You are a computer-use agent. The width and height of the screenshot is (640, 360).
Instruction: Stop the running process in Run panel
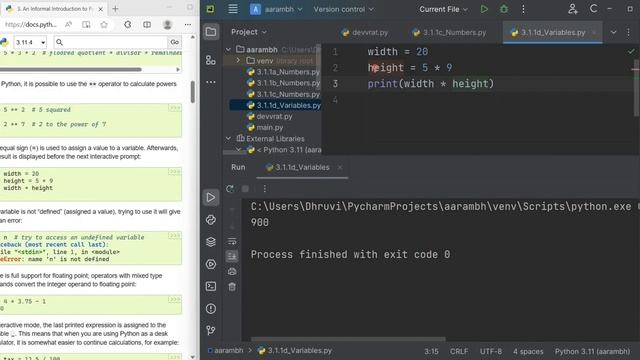pos(245,189)
